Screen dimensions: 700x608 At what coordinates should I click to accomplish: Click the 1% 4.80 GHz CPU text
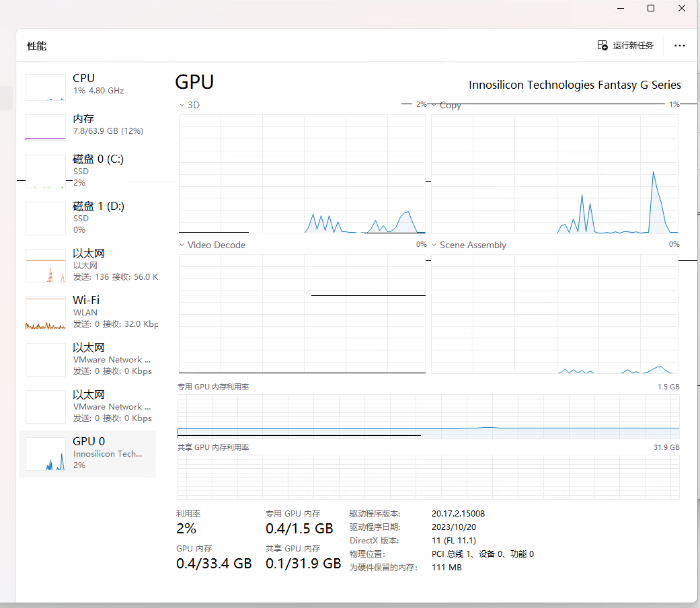(98, 91)
